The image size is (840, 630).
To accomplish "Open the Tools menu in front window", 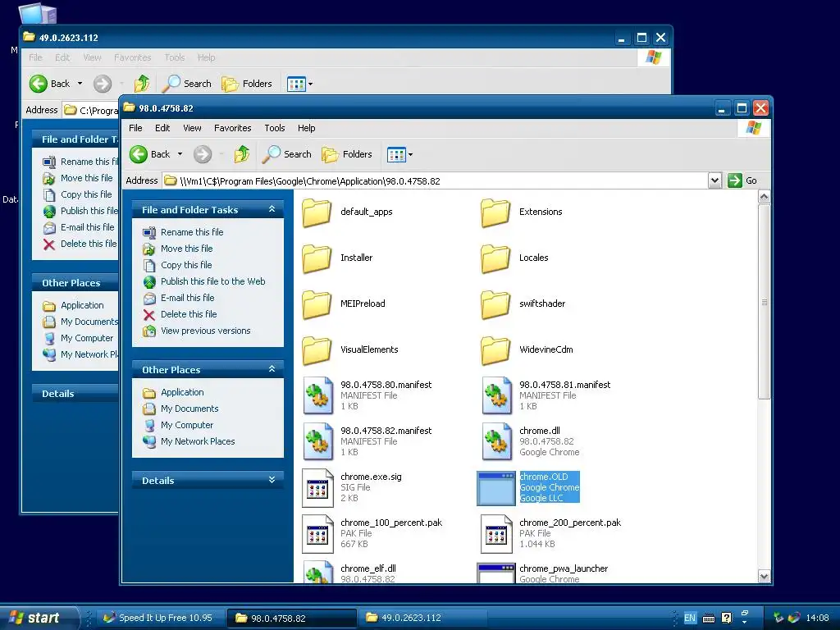I will pyautogui.click(x=274, y=128).
